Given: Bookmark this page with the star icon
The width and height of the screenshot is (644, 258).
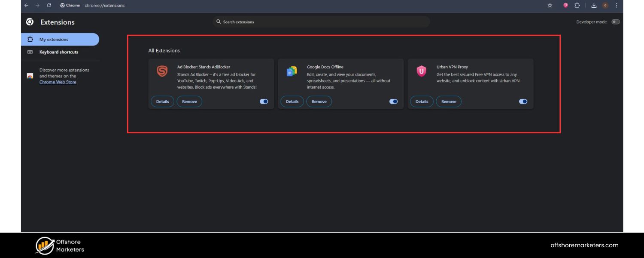Looking at the screenshot, I should tap(550, 5).
